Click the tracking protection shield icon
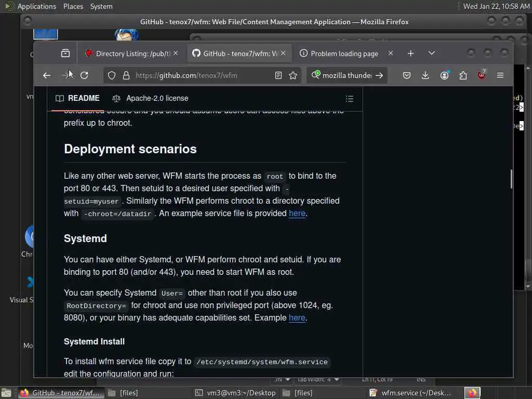 click(x=112, y=75)
